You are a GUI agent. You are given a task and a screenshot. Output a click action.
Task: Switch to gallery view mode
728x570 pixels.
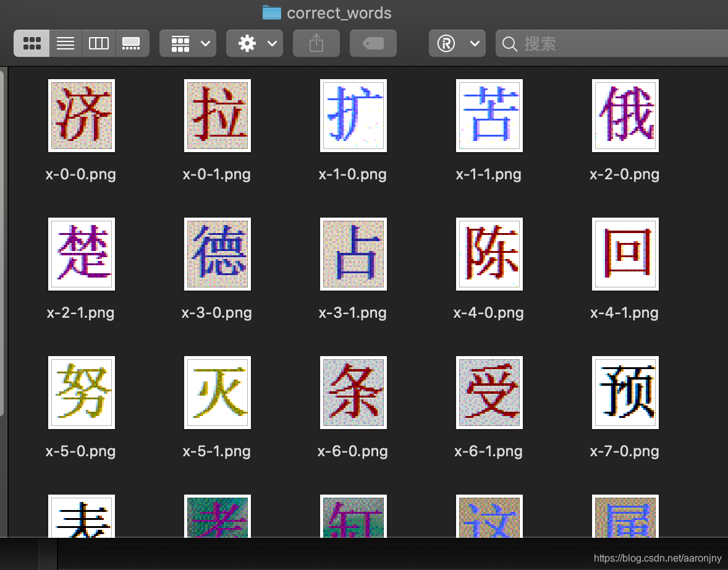pyautogui.click(x=132, y=43)
